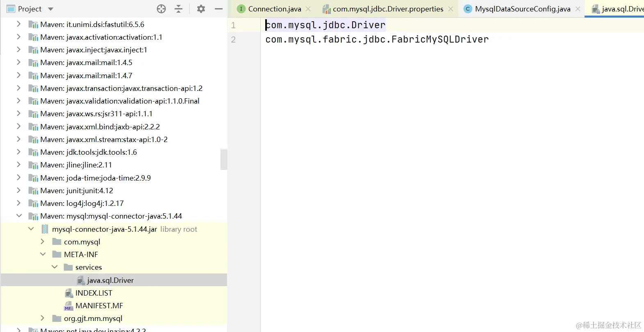Collapse the META-INF folder
This screenshot has width=644, height=332.
click(43, 254)
